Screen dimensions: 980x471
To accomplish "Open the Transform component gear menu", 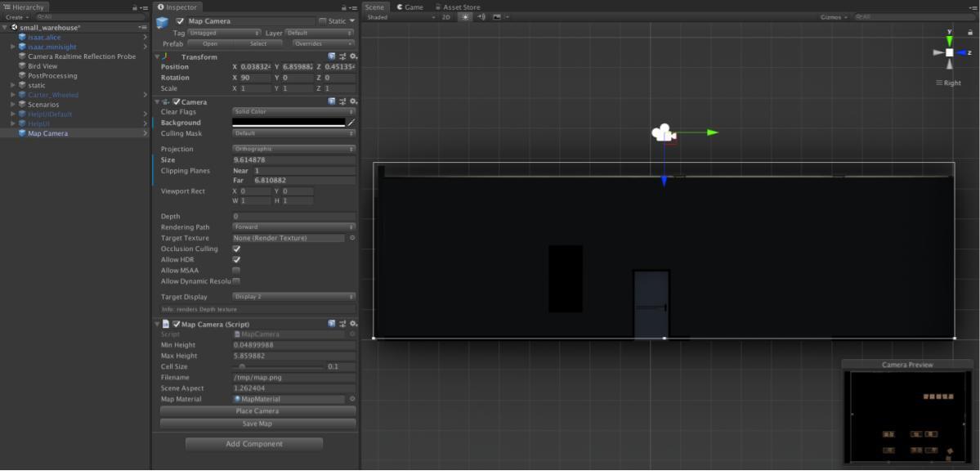I will pyautogui.click(x=353, y=56).
